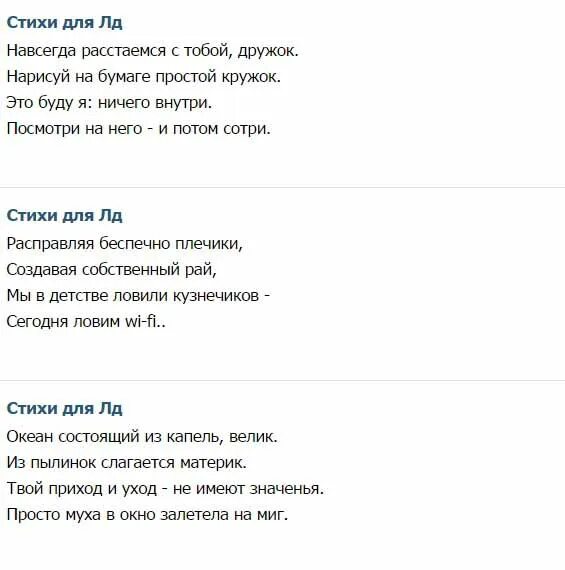This screenshot has width=565, height=570.
Task: Select the line «Создавая собственный рай,»
Action: [x=112, y=270]
